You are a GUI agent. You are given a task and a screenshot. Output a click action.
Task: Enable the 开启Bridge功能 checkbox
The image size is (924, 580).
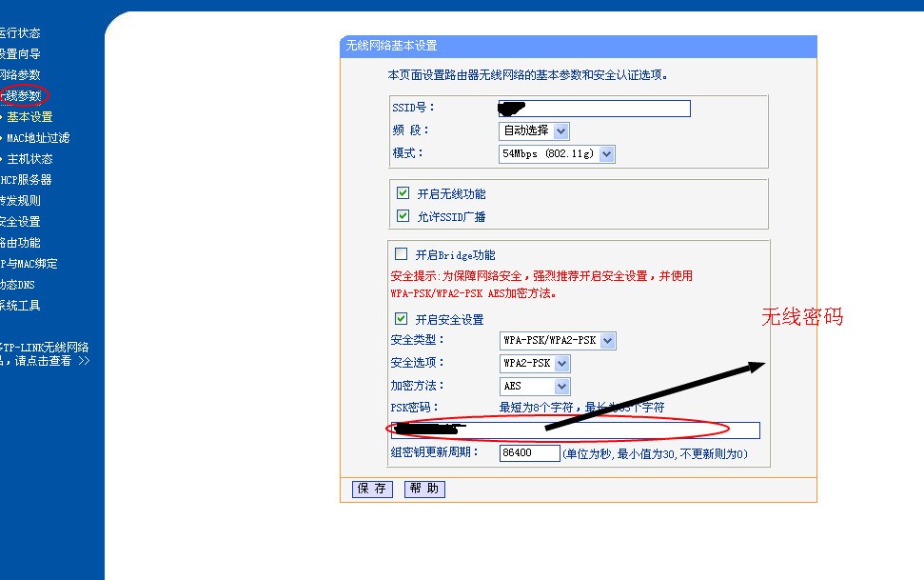point(403,252)
